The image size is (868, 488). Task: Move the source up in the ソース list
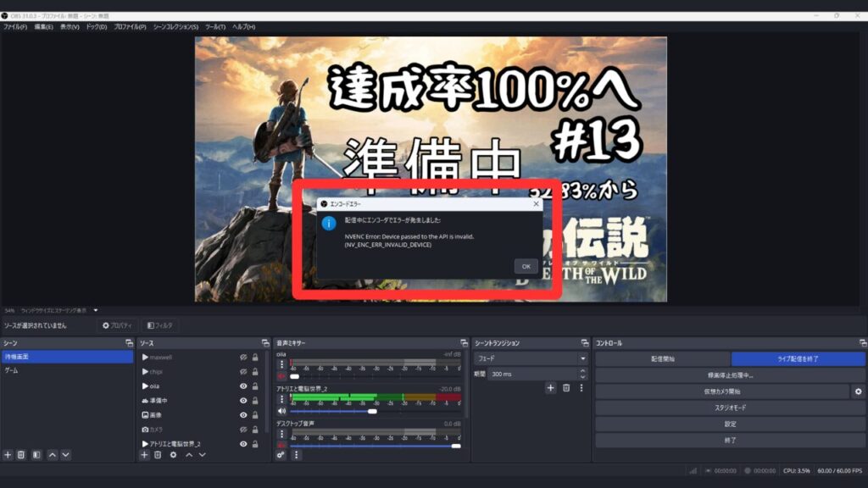click(x=189, y=455)
